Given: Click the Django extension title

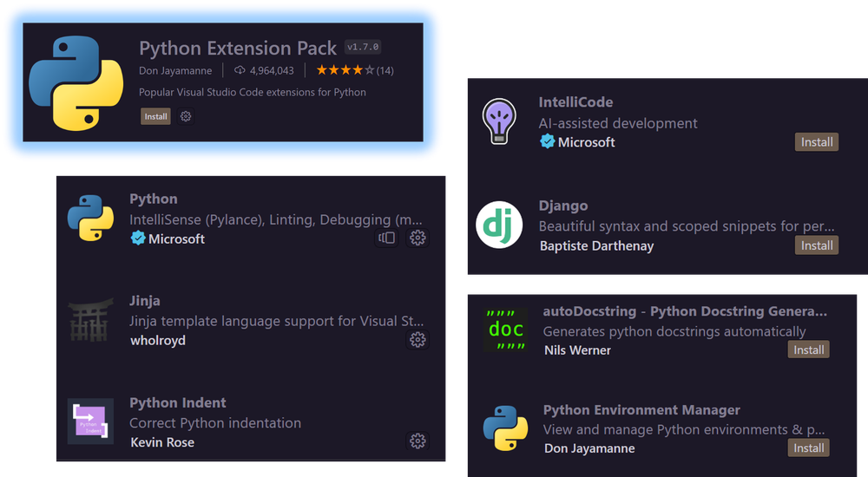Looking at the screenshot, I should pyautogui.click(x=563, y=206).
